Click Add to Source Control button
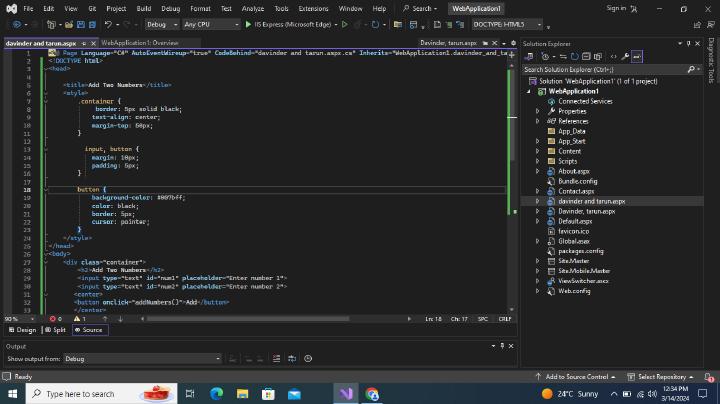The image size is (720, 404). click(x=576, y=376)
